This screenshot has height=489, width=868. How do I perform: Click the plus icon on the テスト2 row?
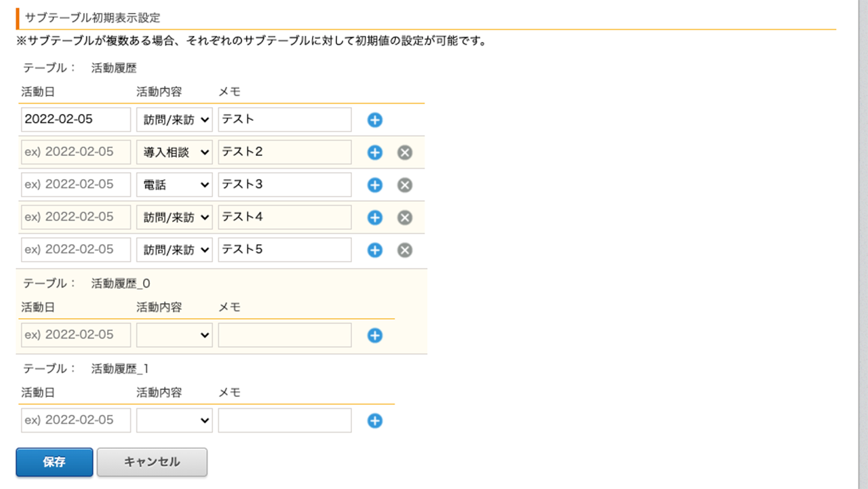click(x=375, y=153)
